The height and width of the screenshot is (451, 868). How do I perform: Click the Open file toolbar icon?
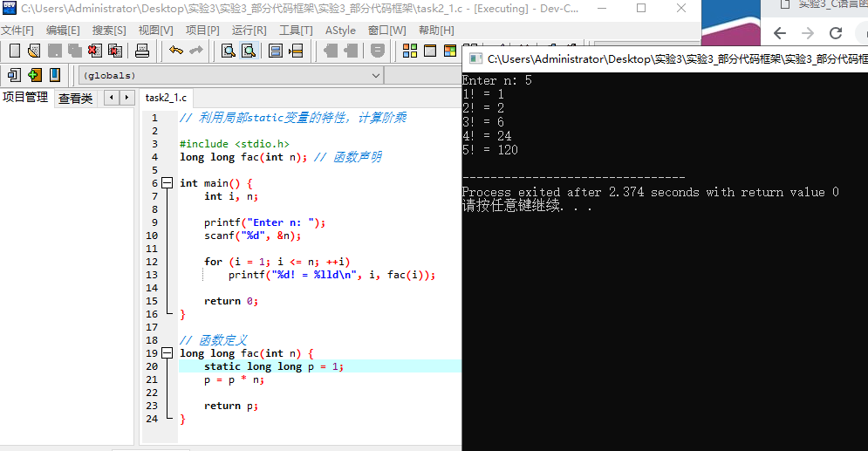tap(34, 51)
